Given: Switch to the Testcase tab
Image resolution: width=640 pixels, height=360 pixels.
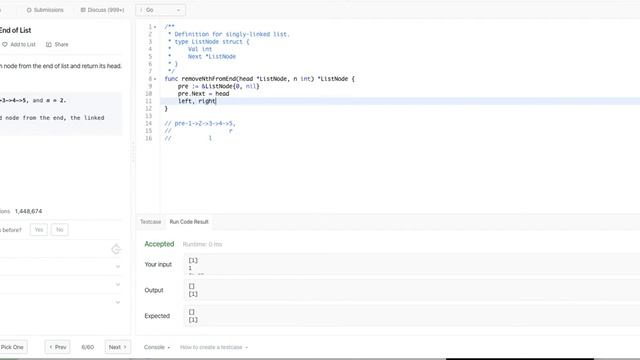Looking at the screenshot, I should pos(151,222).
